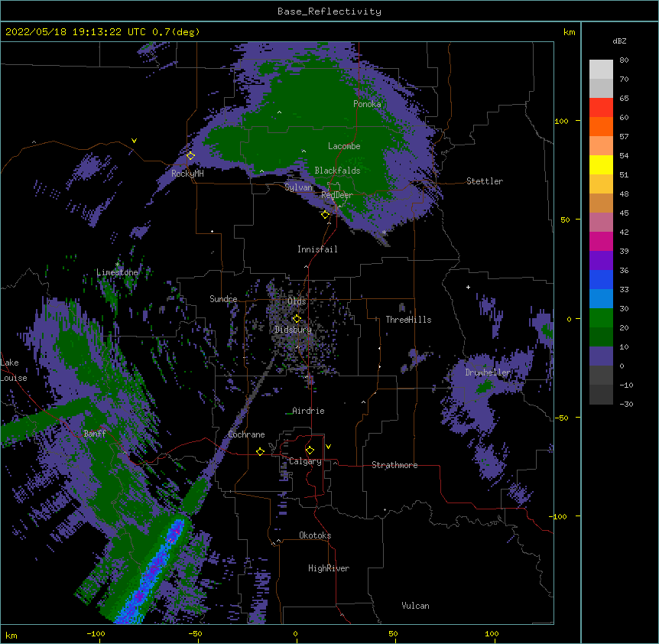Click the Calgary city label
Viewport: 659px width, 644px height.
[305, 461]
